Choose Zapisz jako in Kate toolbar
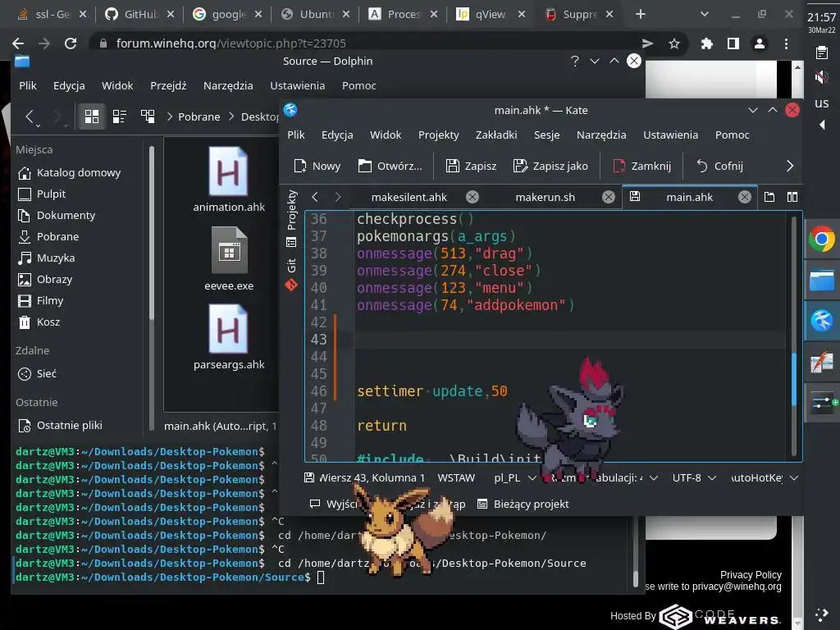 [550, 166]
